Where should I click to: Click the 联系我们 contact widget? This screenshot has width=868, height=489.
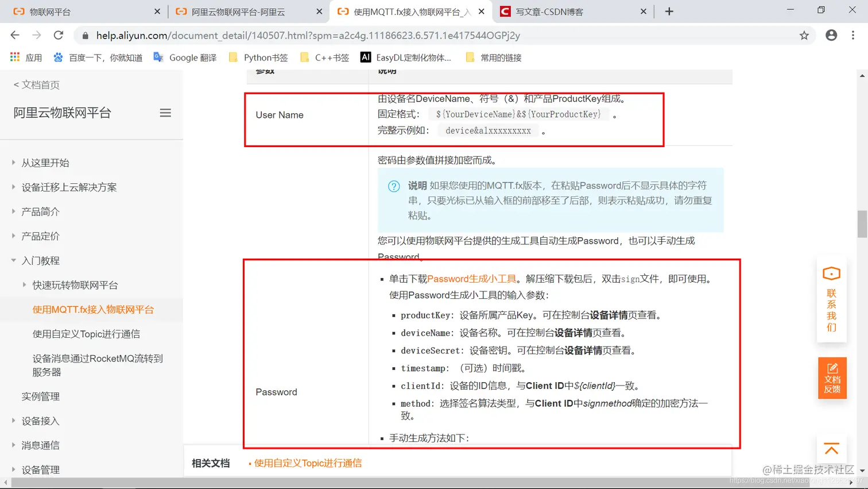831,300
